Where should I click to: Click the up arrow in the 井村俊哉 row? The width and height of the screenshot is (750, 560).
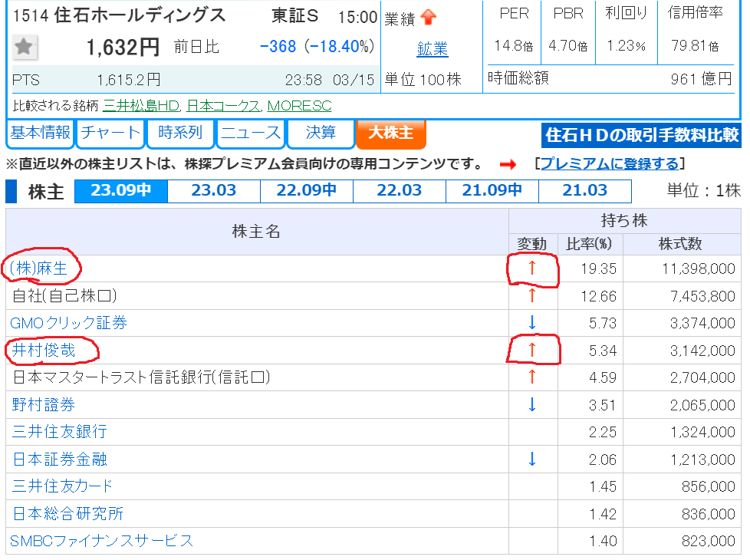pos(532,351)
